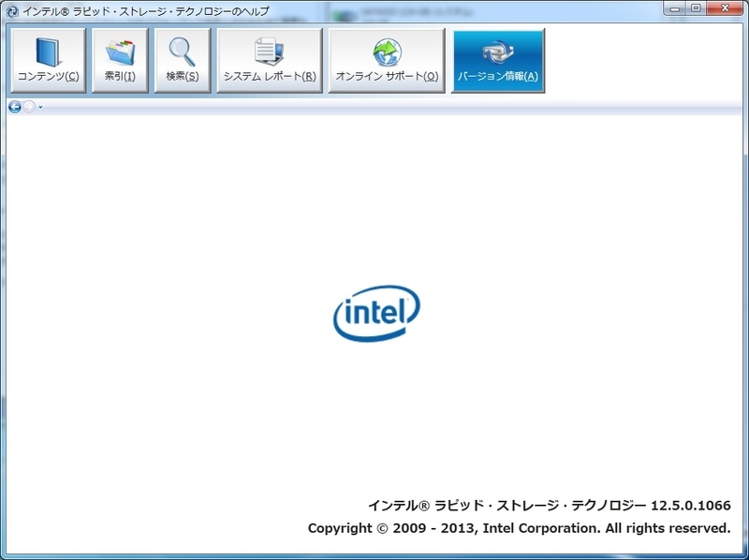Minimize the help window

pos(675,8)
